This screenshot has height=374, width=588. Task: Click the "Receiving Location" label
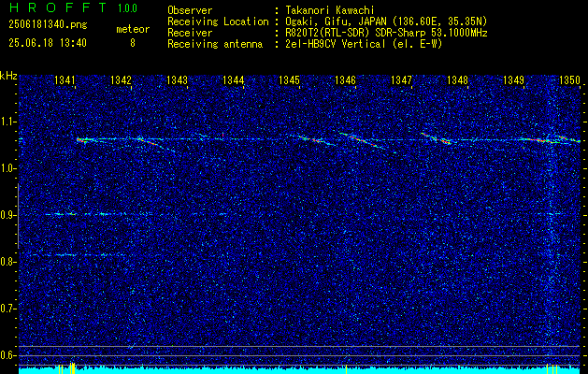pos(218,22)
